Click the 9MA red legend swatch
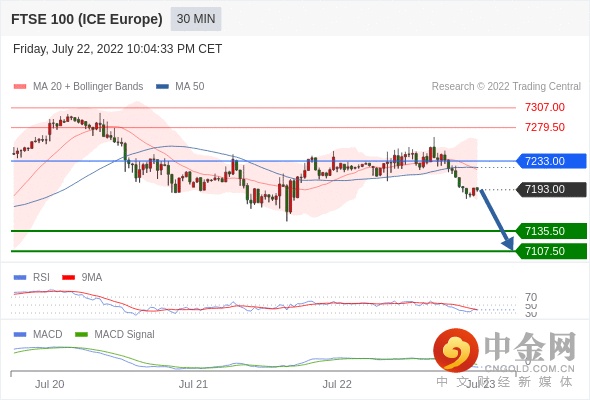590x400 pixels. (68, 278)
